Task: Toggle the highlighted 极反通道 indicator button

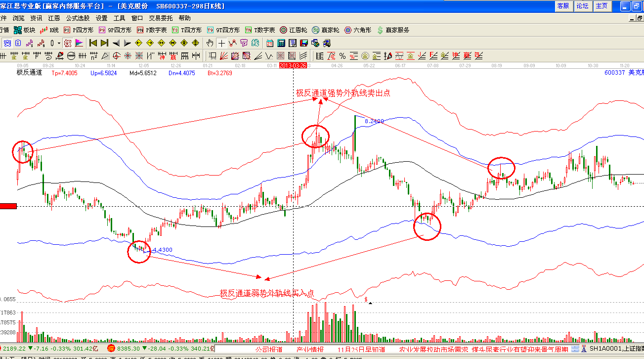Action: [68, 43]
